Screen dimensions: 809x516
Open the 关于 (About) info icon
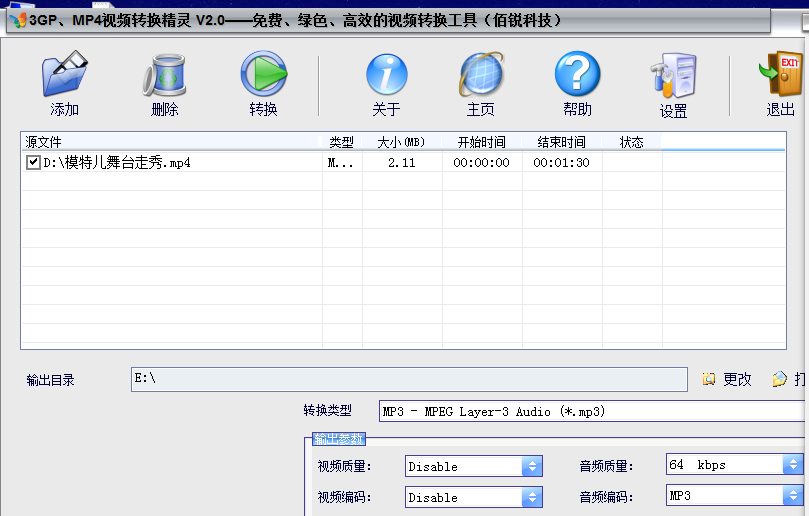click(x=386, y=75)
